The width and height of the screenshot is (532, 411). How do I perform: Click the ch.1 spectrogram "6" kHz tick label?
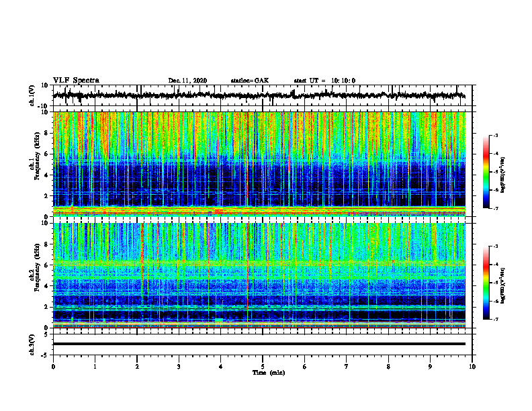[46, 154]
